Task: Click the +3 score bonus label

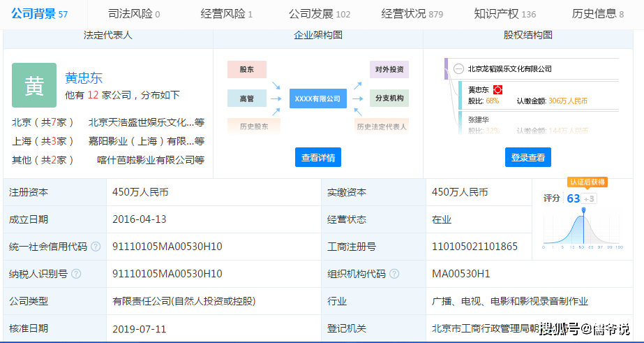Action: pyautogui.click(x=589, y=199)
